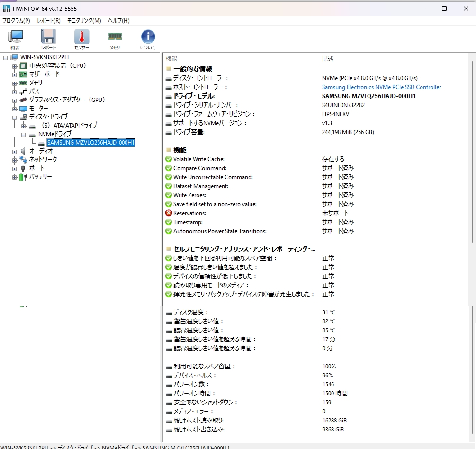Viewport: 476px width, 449px height.
Task: Select the 中央処理装置 (CPU) tree node
Action: click(57, 65)
